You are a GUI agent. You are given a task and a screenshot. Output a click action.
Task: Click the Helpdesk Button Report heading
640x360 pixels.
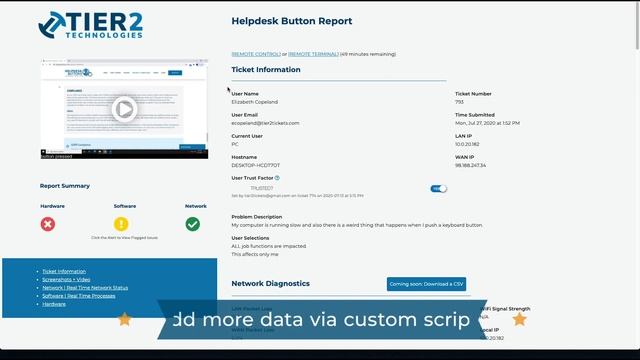click(292, 21)
